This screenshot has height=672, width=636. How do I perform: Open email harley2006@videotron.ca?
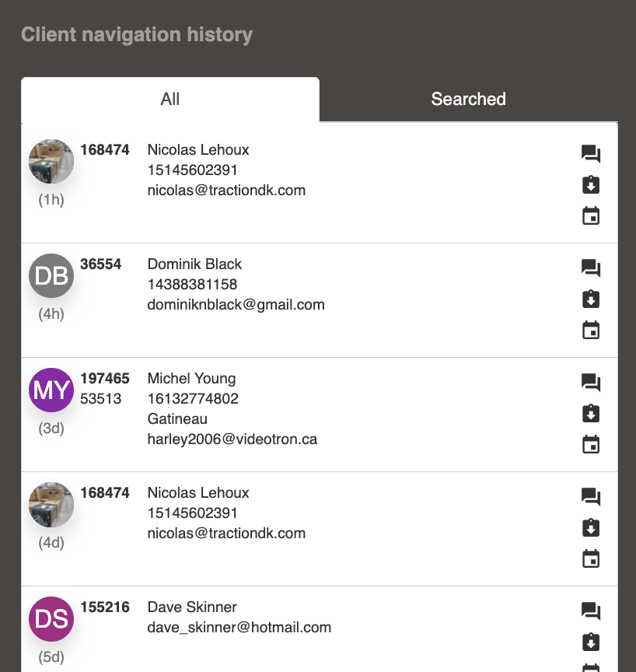[x=232, y=439]
